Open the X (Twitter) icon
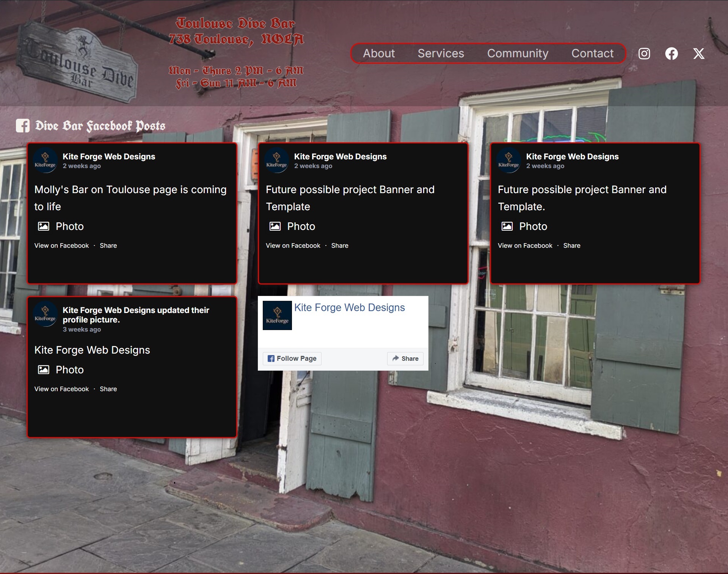 coord(698,53)
